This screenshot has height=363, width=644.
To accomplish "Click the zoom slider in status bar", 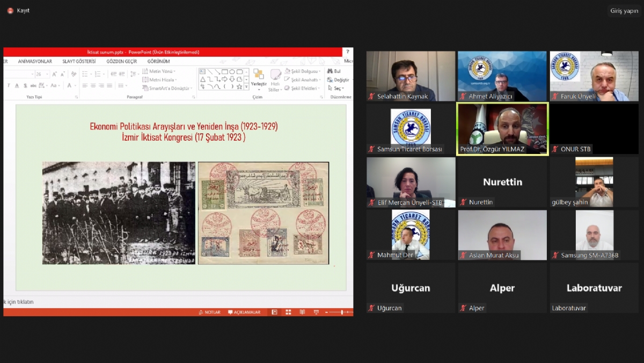I will coord(342,312).
